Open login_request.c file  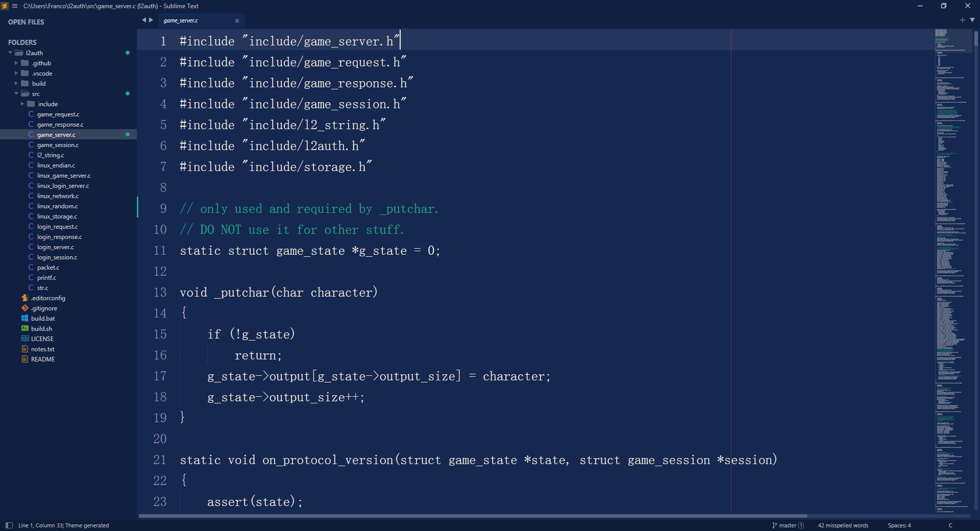point(58,227)
